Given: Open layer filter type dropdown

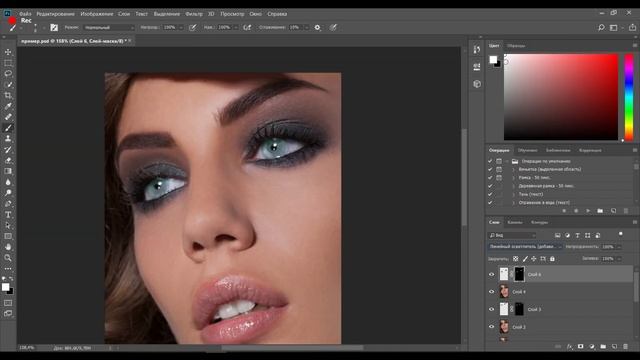Looking at the screenshot, I should coord(512,235).
